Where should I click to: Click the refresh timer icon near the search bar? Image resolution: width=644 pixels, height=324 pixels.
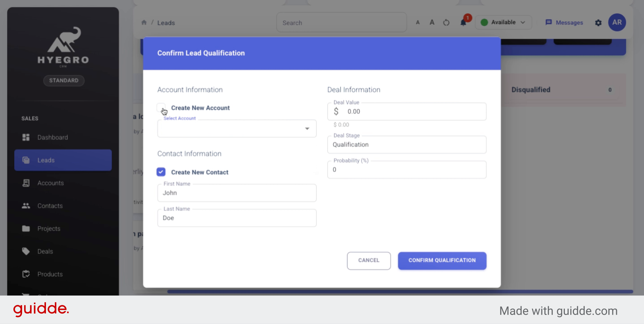coord(446,22)
